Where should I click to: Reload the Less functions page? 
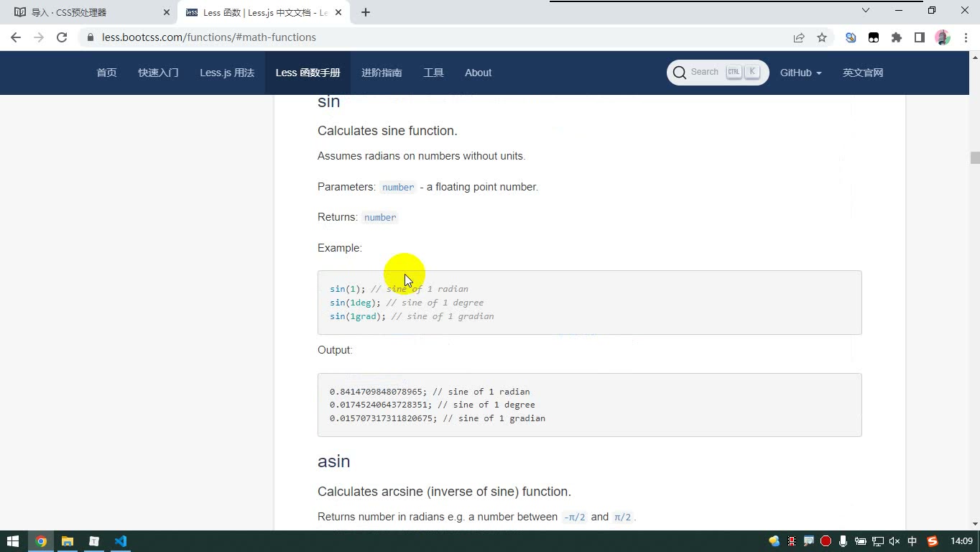(62, 37)
